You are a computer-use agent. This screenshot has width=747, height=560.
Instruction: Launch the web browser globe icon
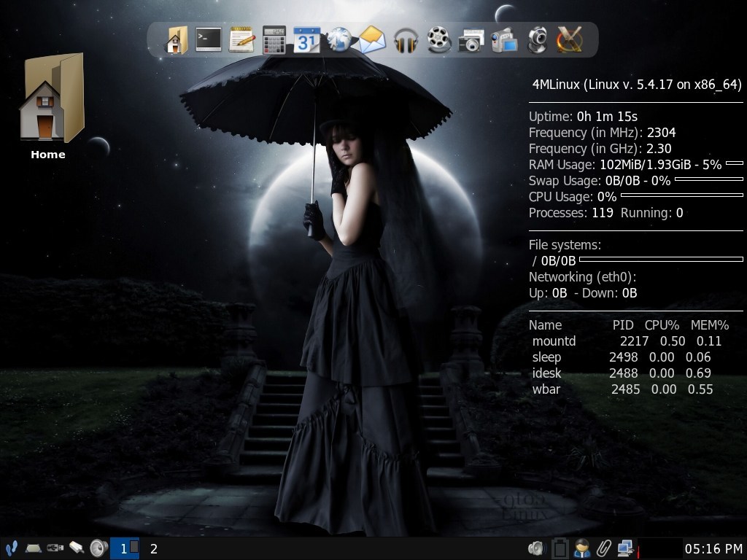339,39
